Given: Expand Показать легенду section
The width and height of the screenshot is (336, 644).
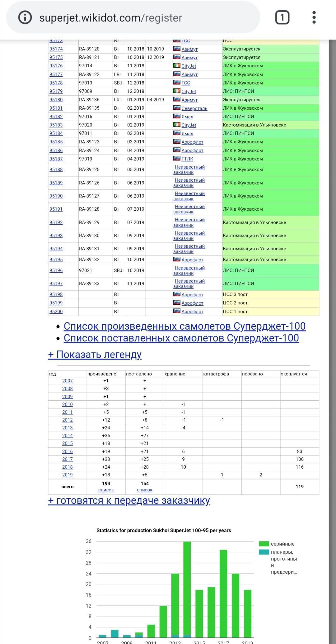Looking at the screenshot, I should coord(95,355).
